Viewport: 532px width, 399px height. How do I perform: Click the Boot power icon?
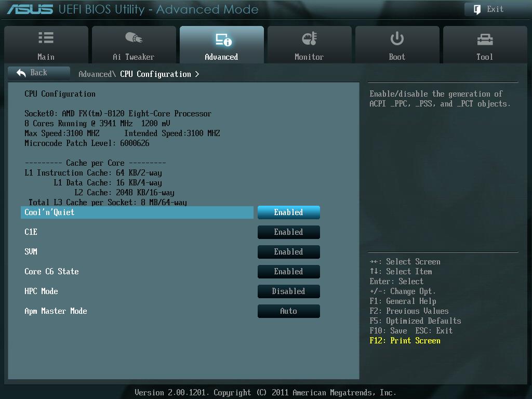397,38
